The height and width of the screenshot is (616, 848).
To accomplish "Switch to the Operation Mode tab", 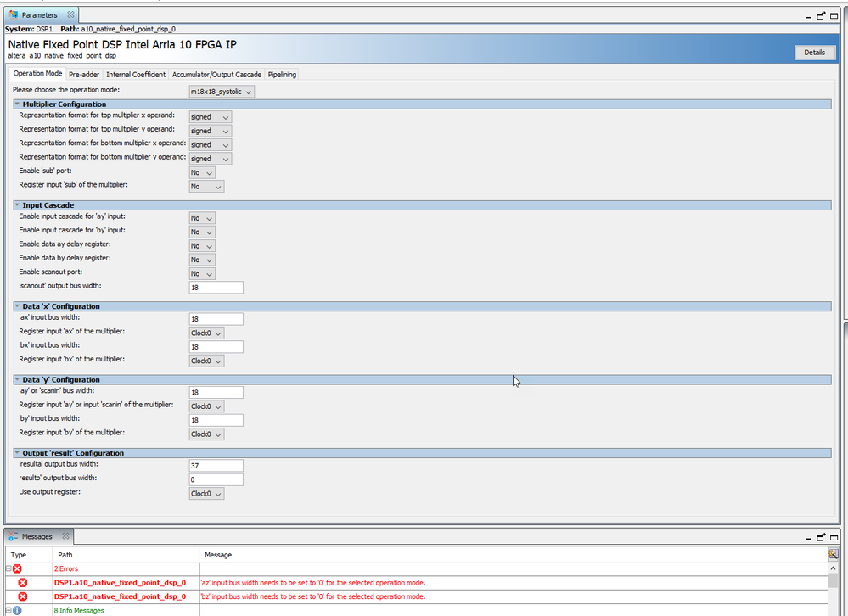I will tap(37, 74).
